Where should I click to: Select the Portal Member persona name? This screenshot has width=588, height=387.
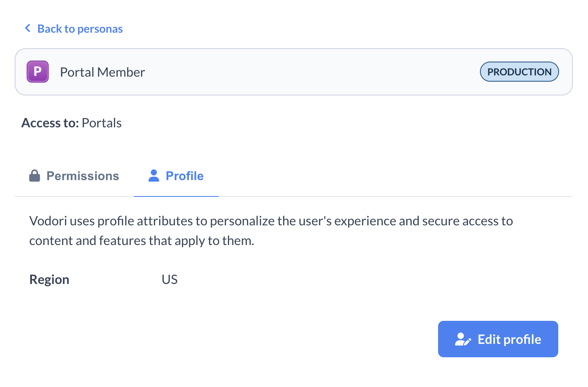pyautogui.click(x=103, y=72)
